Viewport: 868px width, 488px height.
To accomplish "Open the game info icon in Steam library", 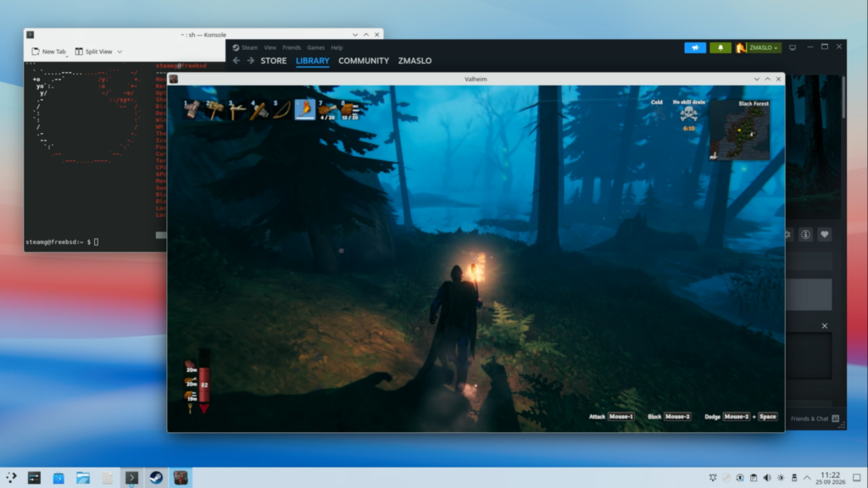I will (x=805, y=235).
